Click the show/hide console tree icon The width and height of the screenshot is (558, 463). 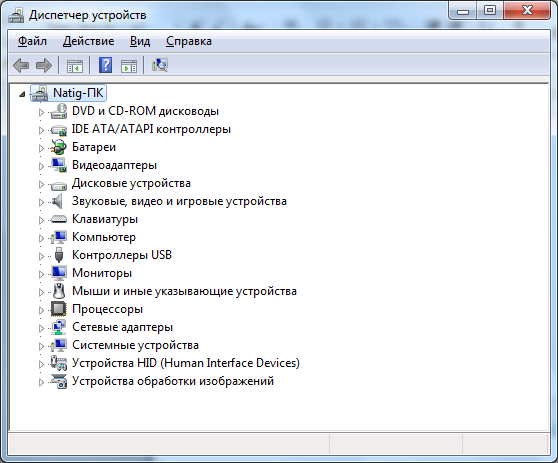tap(75, 66)
